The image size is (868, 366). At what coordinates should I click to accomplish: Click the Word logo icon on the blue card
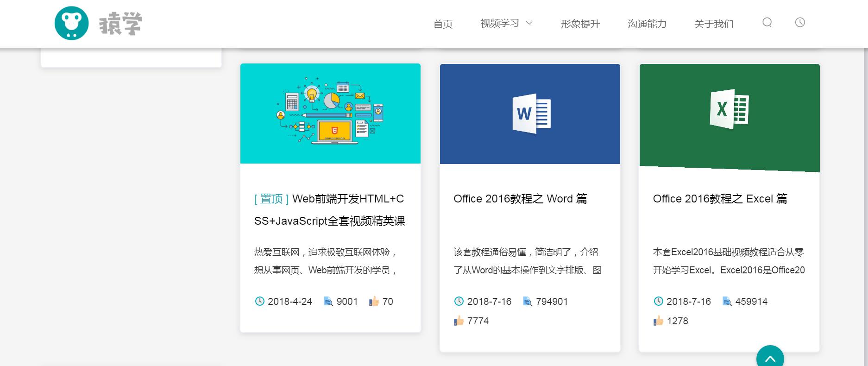coord(531,114)
